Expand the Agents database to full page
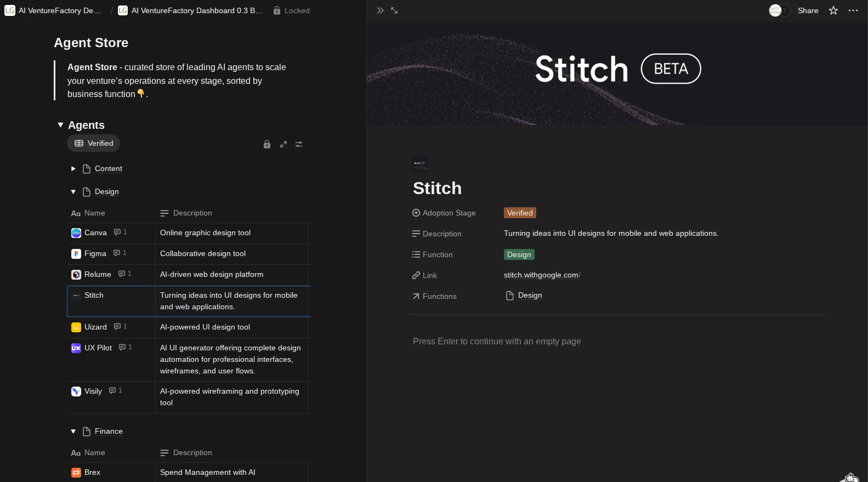 click(x=283, y=144)
